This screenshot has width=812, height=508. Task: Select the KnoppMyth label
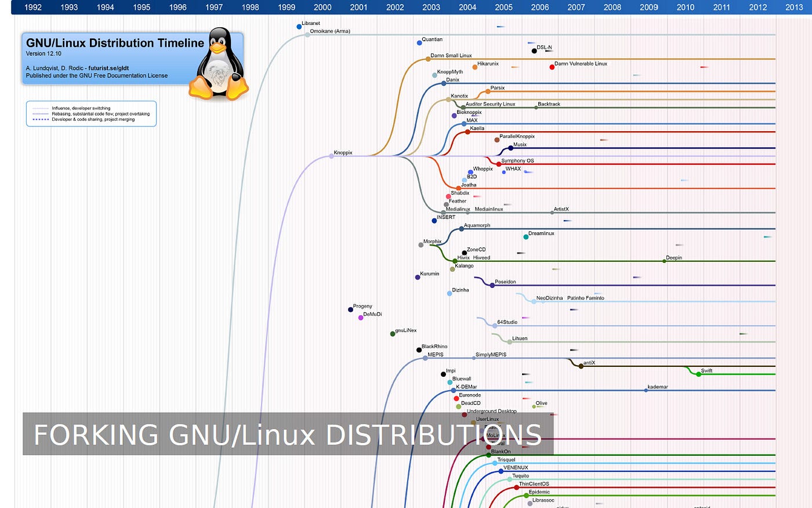[450, 72]
